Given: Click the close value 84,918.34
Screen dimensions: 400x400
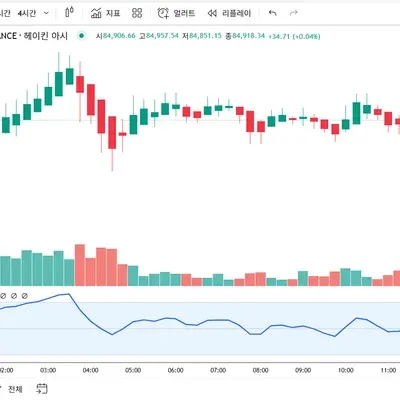Looking at the screenshot, I should click(x=248, y=36).
